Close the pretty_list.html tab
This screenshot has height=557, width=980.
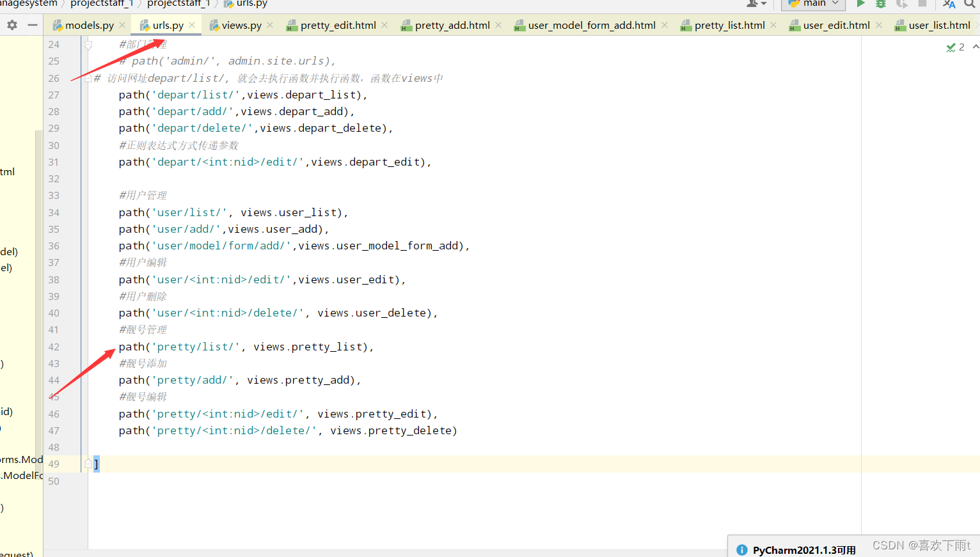click(x=773, y=25)
